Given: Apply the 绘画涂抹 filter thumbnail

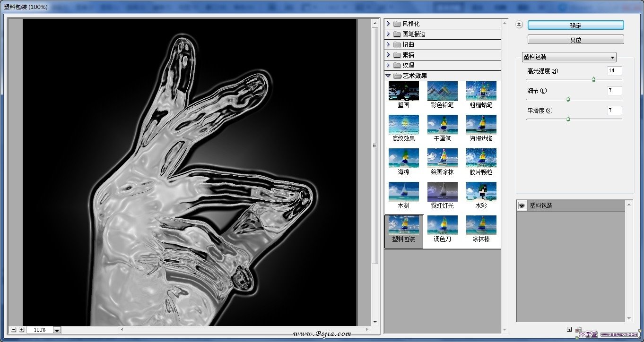Looking at the screenshot, I should point(443,158).
